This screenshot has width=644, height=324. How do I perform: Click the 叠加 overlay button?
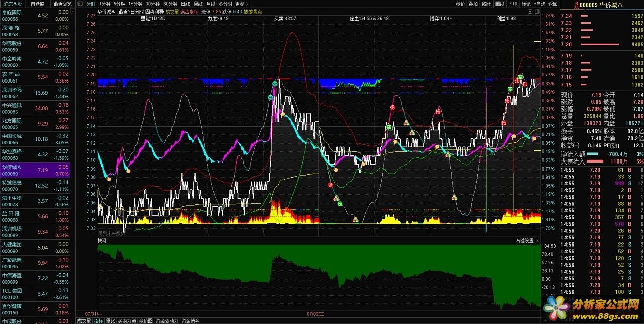473,4
